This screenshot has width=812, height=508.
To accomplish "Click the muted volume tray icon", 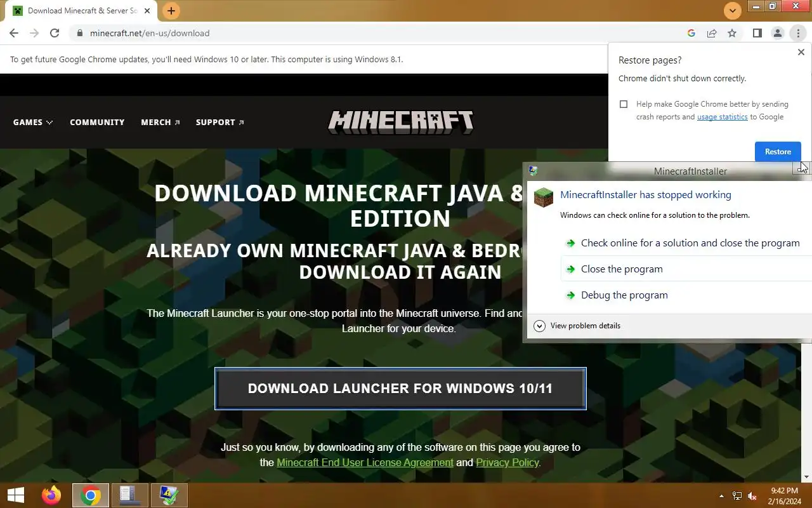I will [752, 496].
